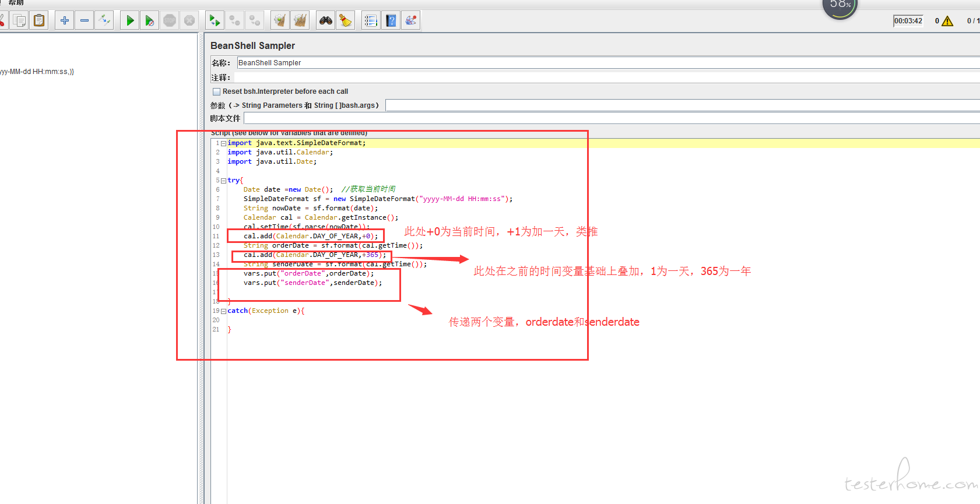This screenshot has height=504, width=980.
Task: Click line Calendar cal = Calendar.getInstance()
Action: point(321,217)
